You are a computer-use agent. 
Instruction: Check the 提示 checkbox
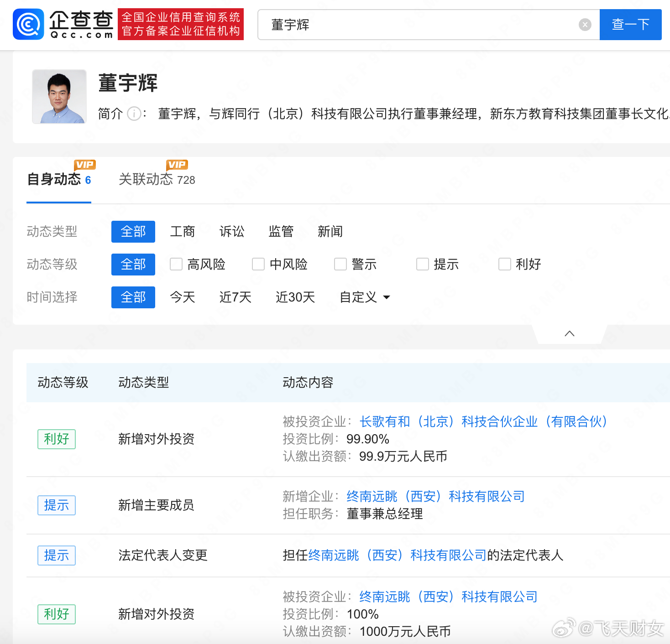pos(423,264)
